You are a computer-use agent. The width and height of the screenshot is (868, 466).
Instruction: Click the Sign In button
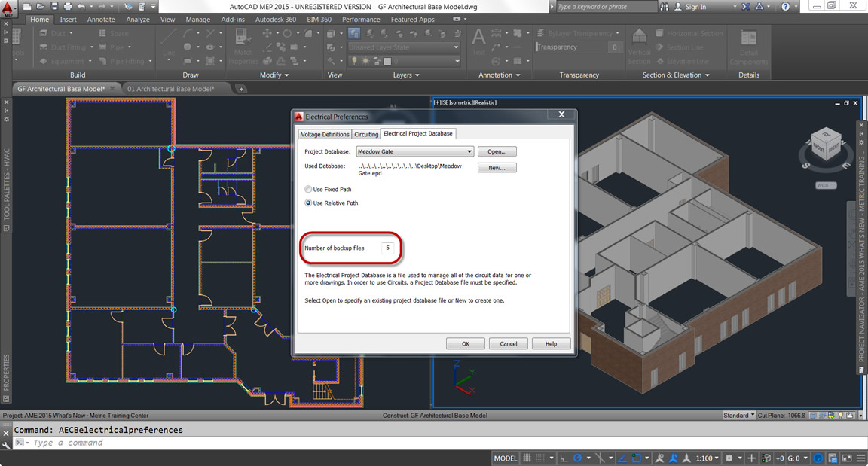click(x=691, y=7)
